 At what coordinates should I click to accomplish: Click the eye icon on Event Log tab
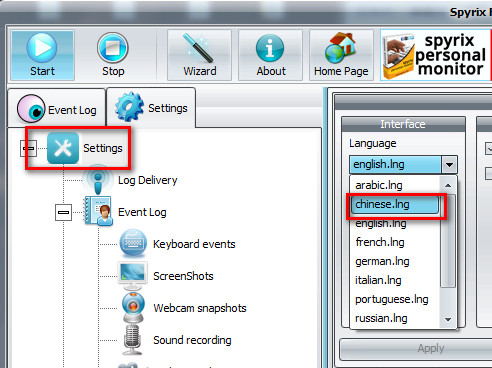31,109
